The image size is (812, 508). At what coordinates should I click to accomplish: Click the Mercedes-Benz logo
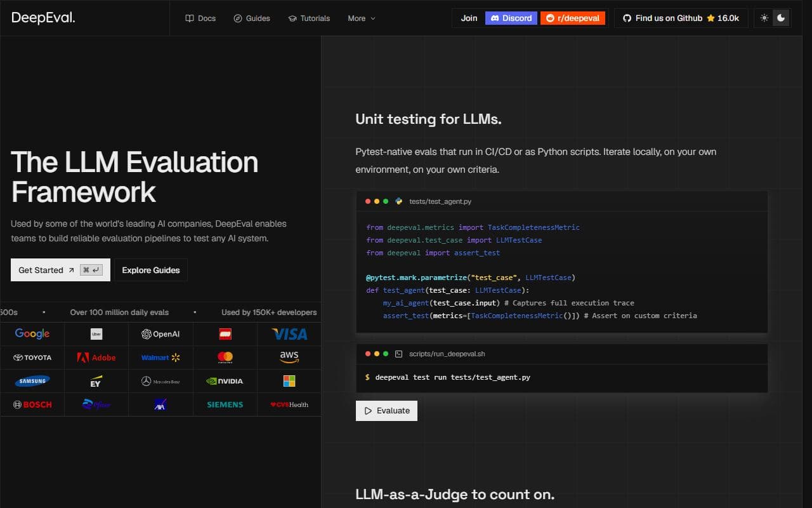click(x=160, y=381)
